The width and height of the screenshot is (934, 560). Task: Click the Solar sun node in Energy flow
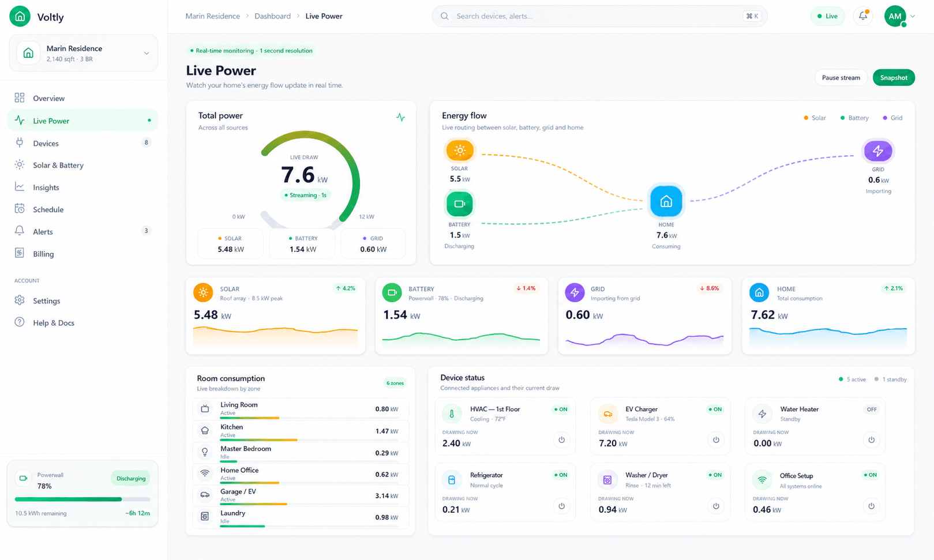[x=460, y=151]
